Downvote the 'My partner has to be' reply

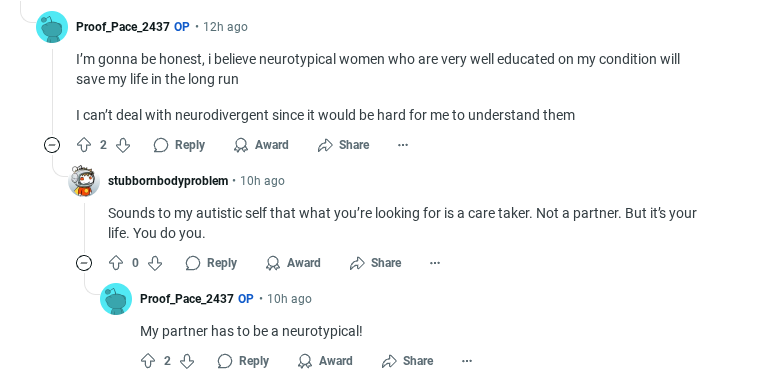pos(187,361)
